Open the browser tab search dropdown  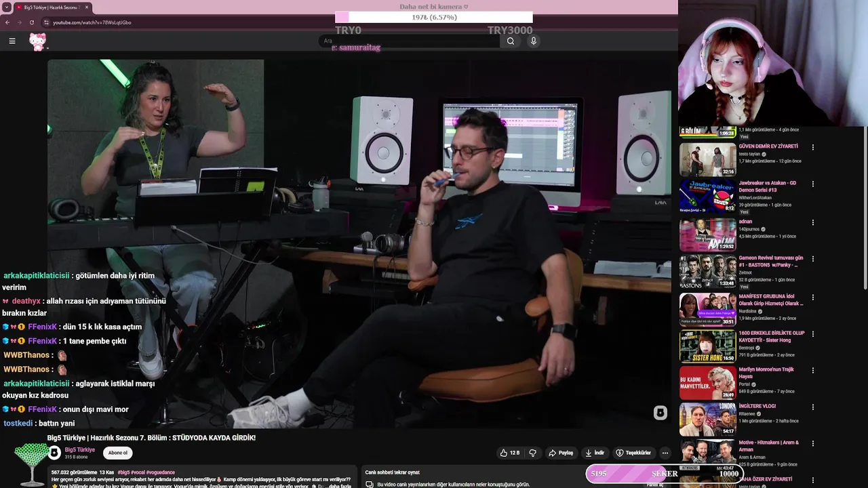click(x=5, y=7)
